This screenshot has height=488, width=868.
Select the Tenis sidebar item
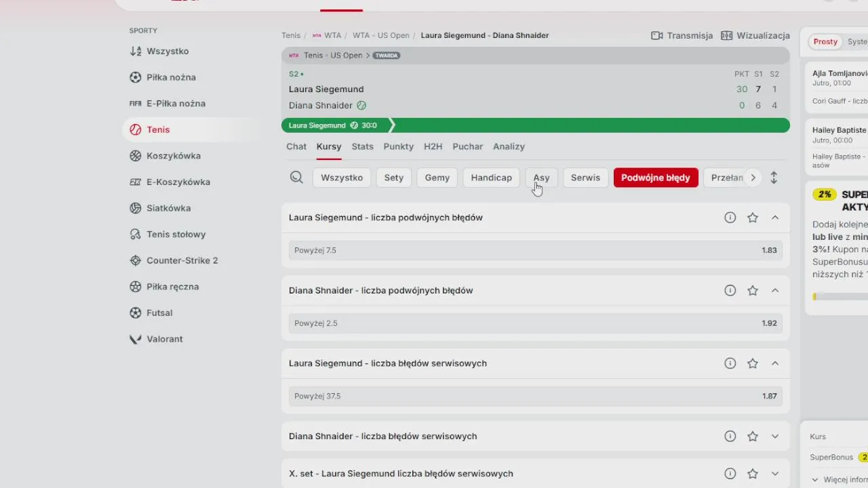[158, 129]
